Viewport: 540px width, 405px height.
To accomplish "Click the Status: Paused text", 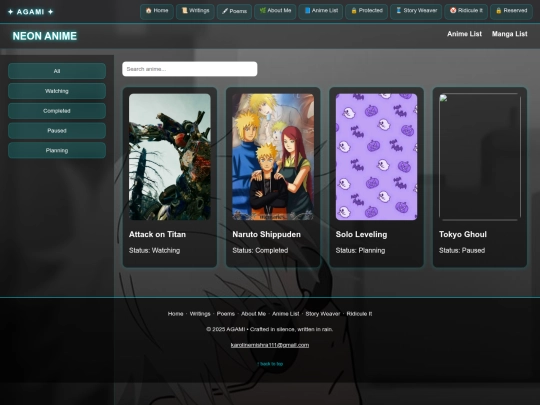I will tap(462, 250).
